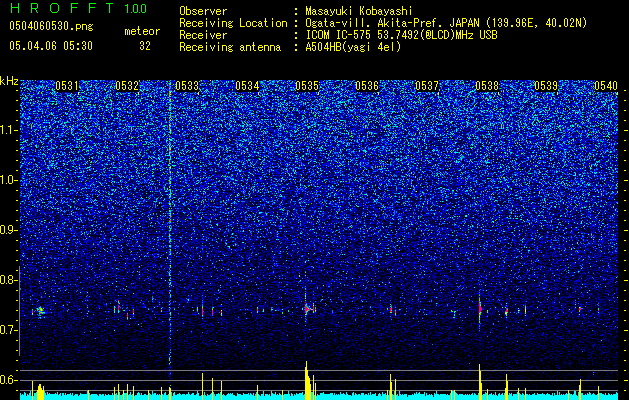Click the strong meteor echo at 0535
Screen dimensions: 629x400
point(307,309)
